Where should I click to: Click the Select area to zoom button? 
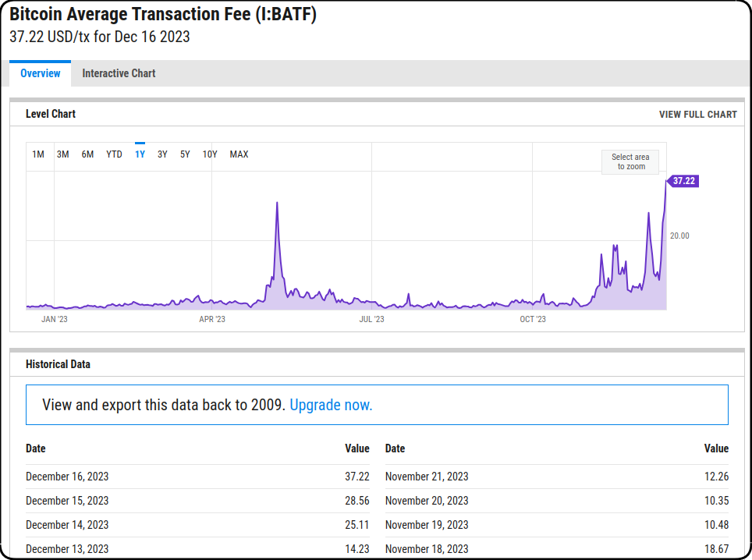tap(630, 162)
